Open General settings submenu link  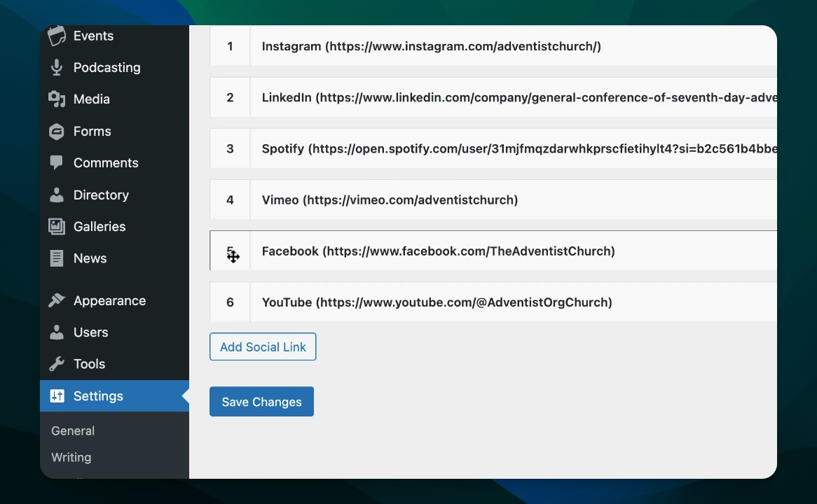point(73,430)
